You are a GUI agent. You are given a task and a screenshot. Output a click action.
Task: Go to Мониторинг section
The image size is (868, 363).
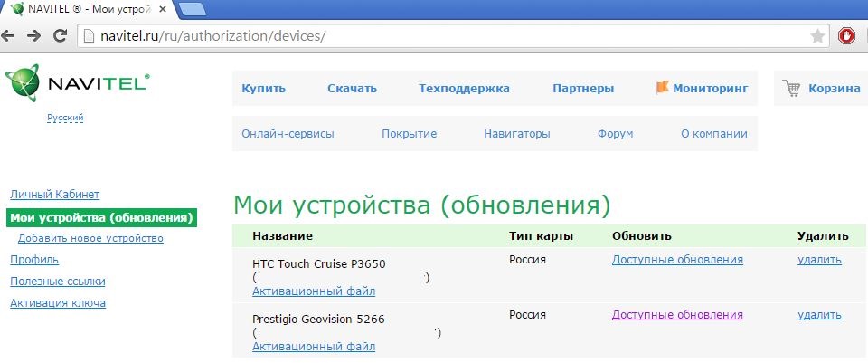coord(711,88)
